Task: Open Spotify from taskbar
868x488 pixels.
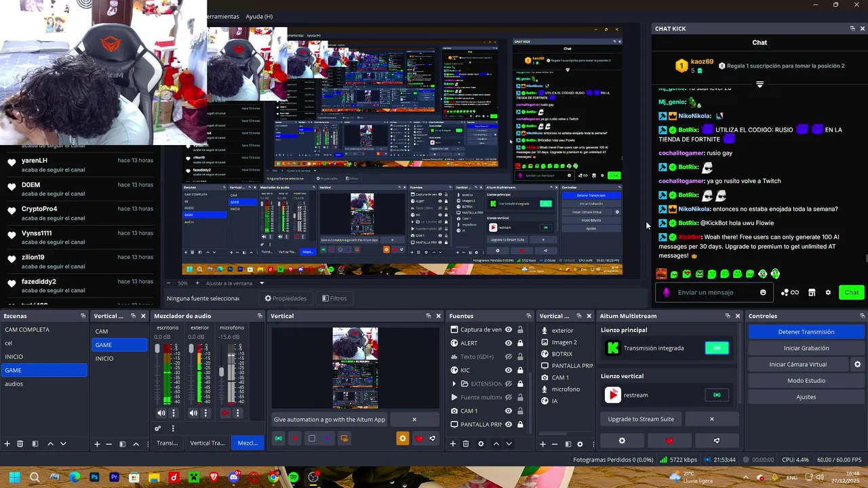Action: [293, 477]
